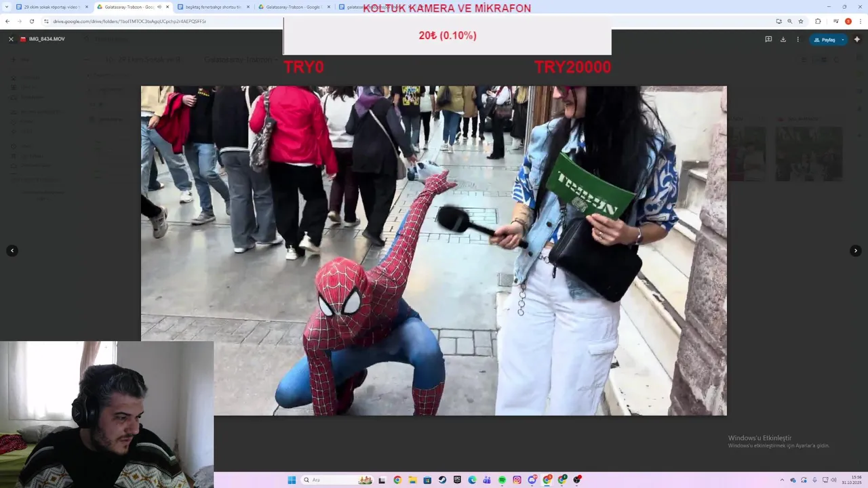Click the taskbar Ara search box

[337, 480]
